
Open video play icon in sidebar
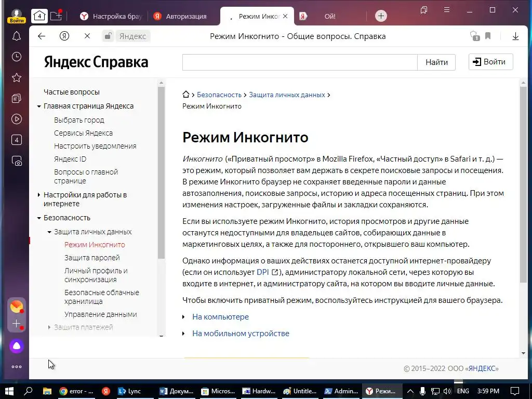click(x=16, y=119)
